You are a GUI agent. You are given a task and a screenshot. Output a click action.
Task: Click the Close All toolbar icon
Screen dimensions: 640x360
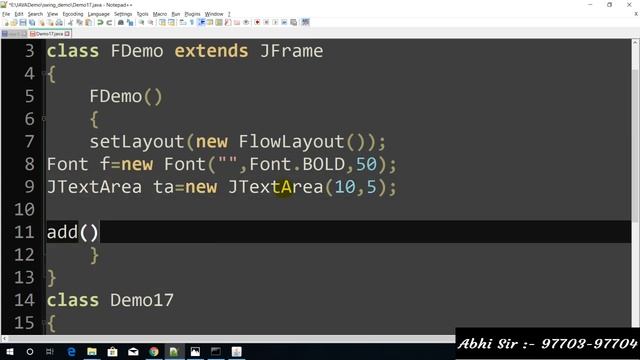[50, 22]
